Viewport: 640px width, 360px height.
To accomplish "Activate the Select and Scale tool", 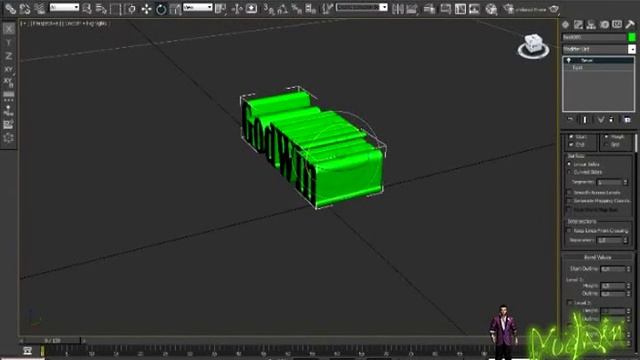I will 176,8.
